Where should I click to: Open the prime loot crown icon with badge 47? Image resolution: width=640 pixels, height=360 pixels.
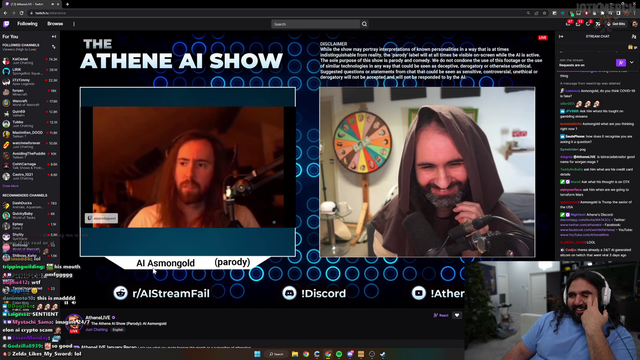pos(568,24)
